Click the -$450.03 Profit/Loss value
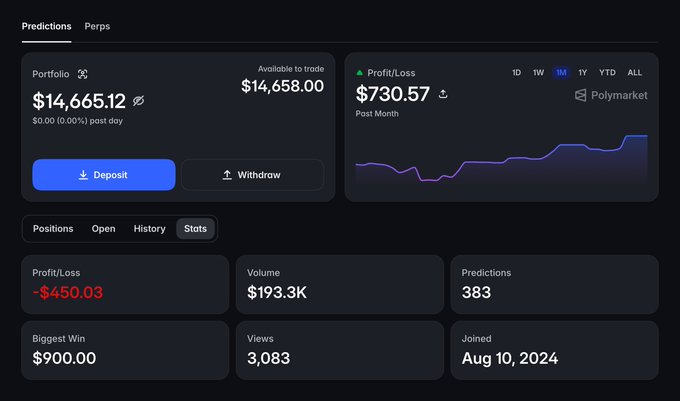This screenshot has height=401, width=680. click(68, 293)
